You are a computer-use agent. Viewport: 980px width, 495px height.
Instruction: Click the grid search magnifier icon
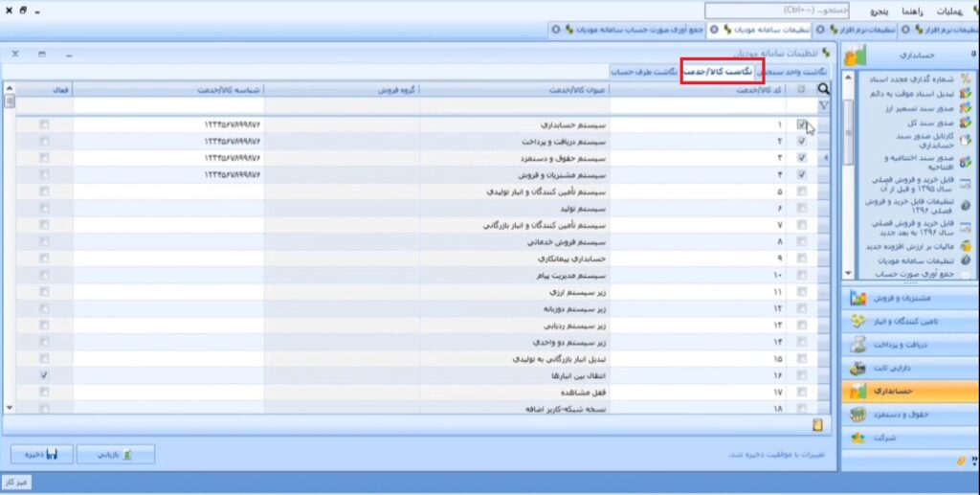tap(824, 89)
